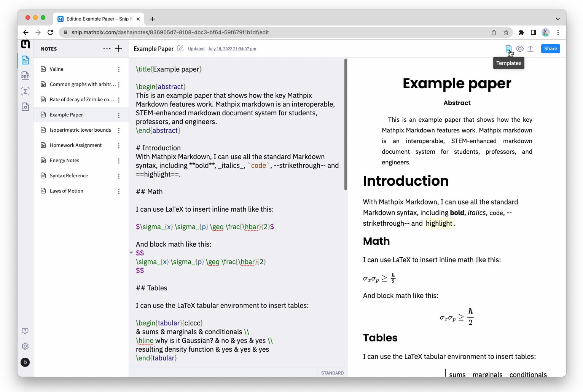This screenshot has width=583, height=392.
Task: Click the Updated link in the header
Action: click(x=196, y=49)
